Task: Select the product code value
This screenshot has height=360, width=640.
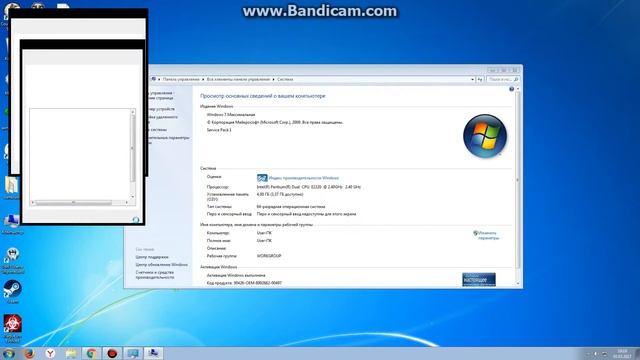Action: 258,283
